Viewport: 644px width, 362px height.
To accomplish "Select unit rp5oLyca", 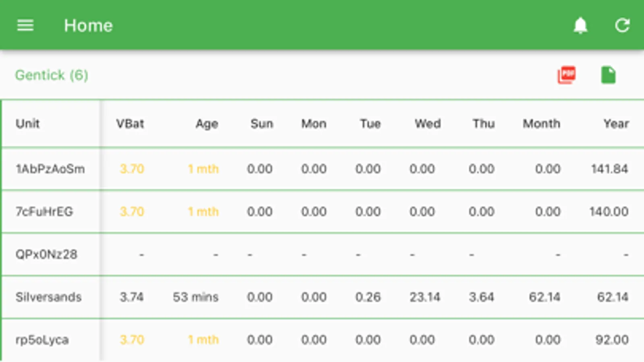I will [x=42, y=340].
